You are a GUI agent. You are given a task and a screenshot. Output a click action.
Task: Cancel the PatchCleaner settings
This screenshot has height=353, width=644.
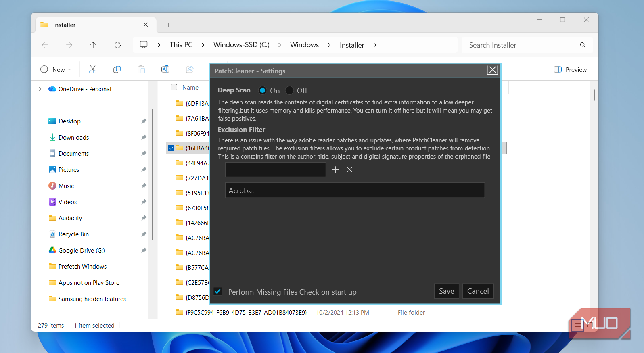click(x=478, y=291)
